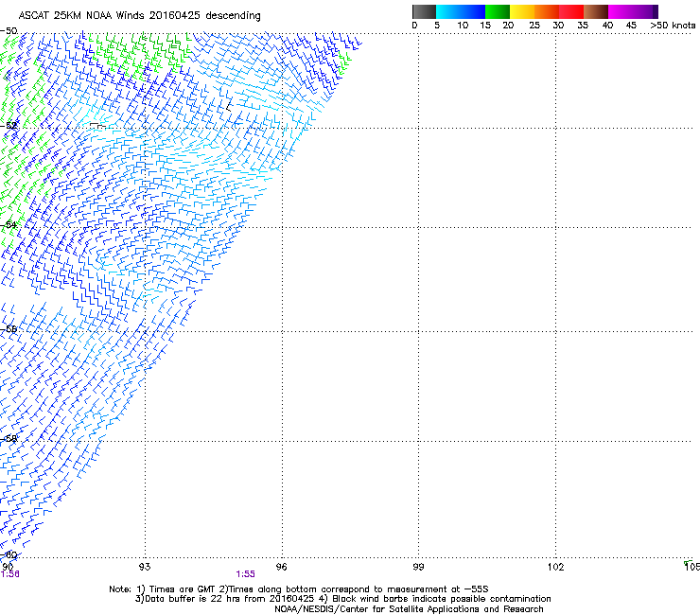The image size is (700, 615).
Task: Click the purple time stamp '1:56'
Action: pos(9,574)
